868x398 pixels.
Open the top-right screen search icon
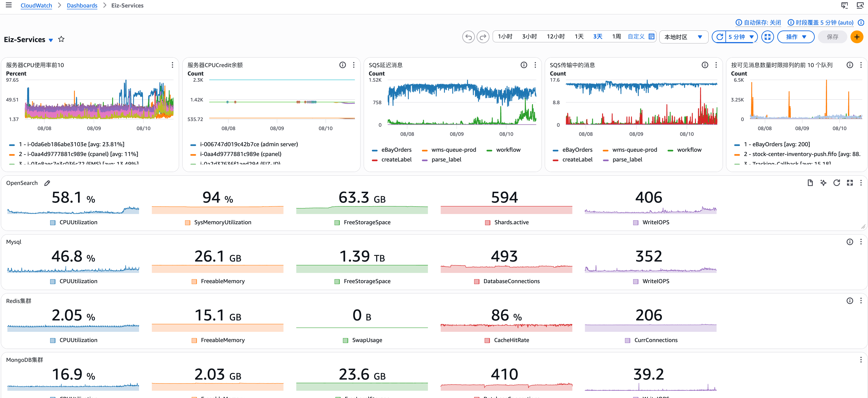click(860, 5)
